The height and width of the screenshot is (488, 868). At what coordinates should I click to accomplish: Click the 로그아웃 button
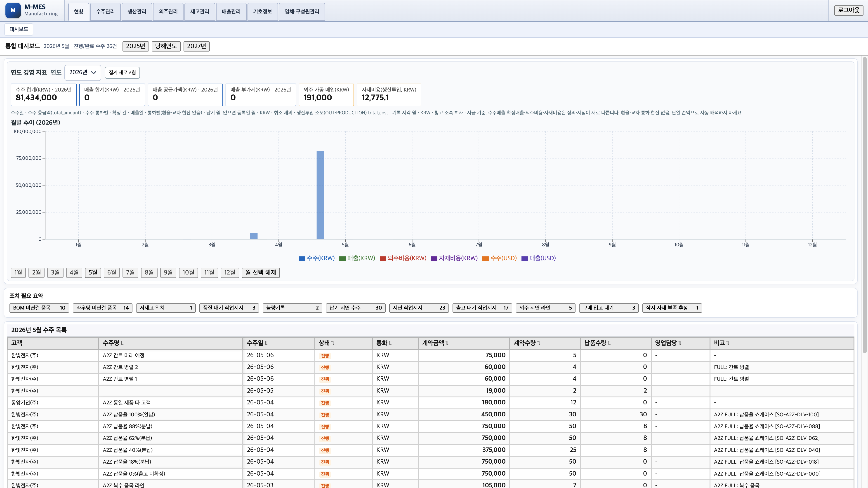849,10
